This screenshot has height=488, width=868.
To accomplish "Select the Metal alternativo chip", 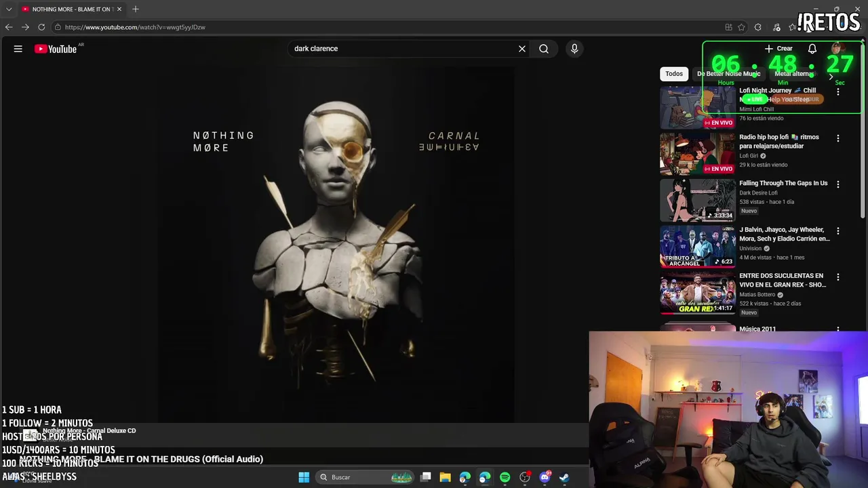I will [x=793, y=74].
